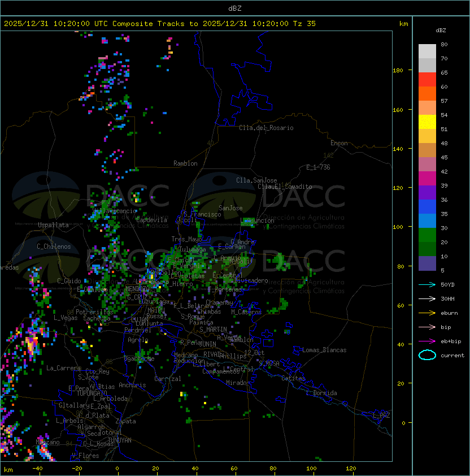The height and width of the screenshot is (476, 470).
Task: Click the V_Flores label
Action: click(x=85, y=456)
